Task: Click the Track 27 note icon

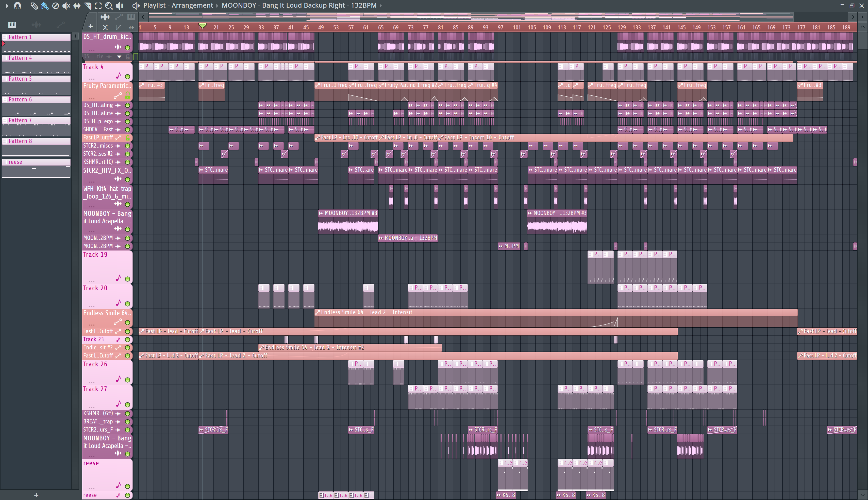Action: point(118,403)
